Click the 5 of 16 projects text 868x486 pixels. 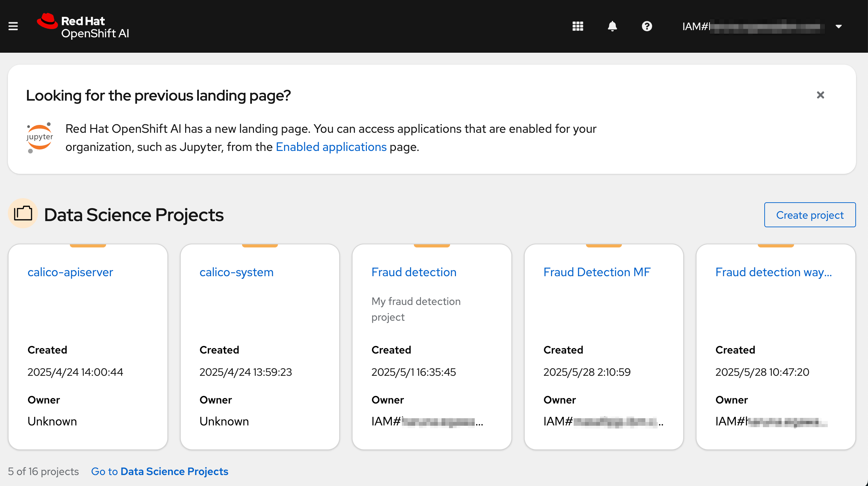43,471
